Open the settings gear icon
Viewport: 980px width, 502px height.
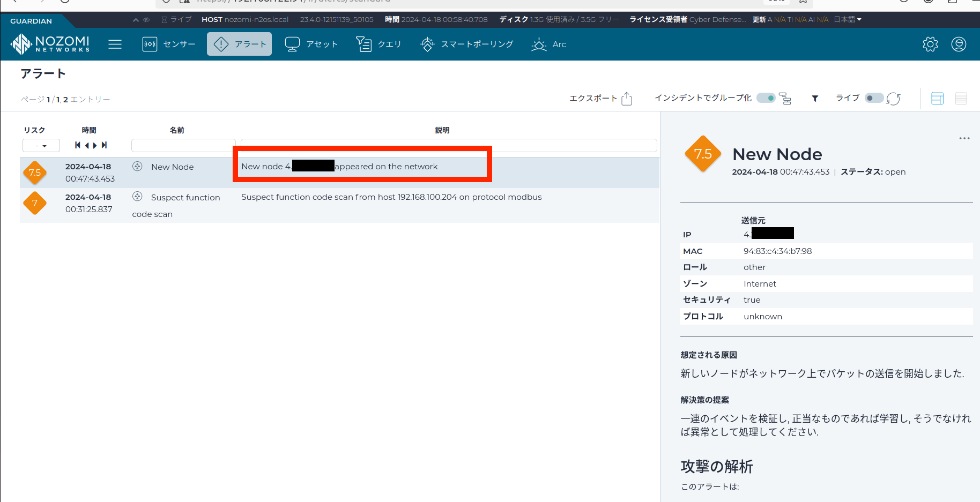[930, 44]
